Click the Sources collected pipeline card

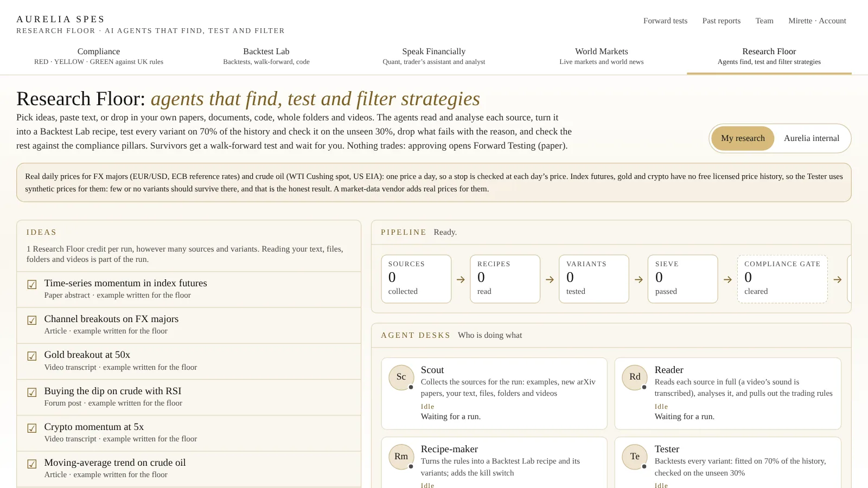[x=416, y=279]
